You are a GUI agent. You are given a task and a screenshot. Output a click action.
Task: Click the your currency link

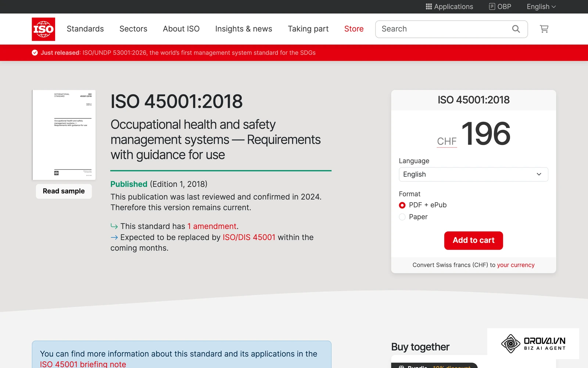point(516,265)
